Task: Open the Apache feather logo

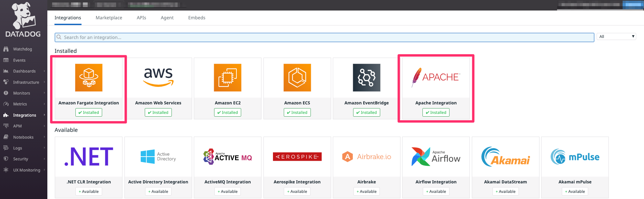Action: click(x=436, y=77)
